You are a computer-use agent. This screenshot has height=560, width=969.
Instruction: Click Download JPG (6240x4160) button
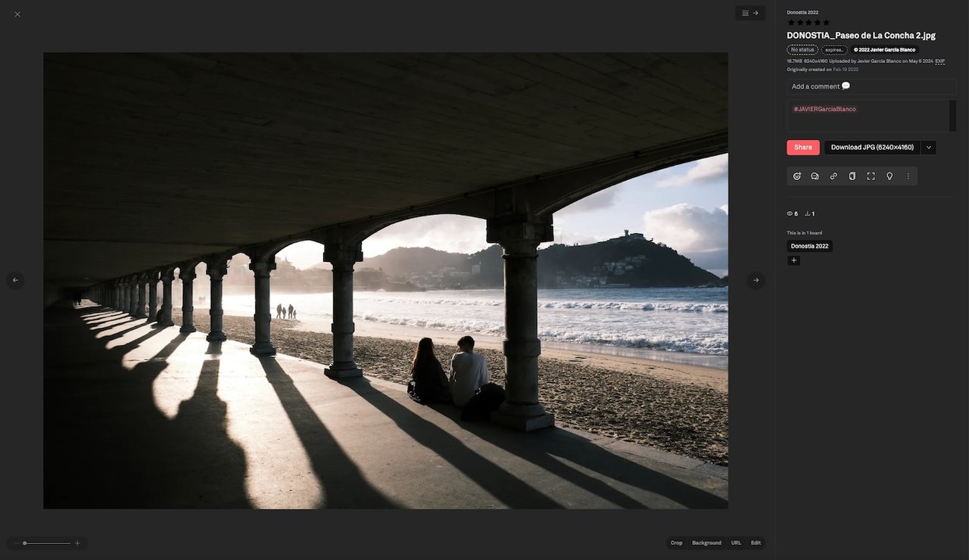click(872, 148)
